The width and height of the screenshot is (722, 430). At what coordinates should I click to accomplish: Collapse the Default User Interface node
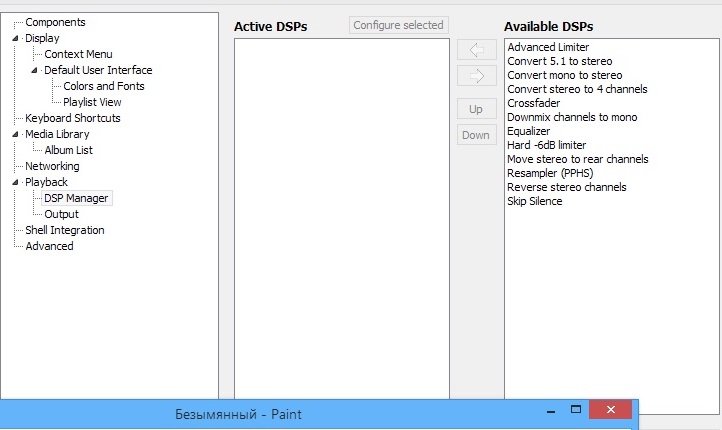34,70
